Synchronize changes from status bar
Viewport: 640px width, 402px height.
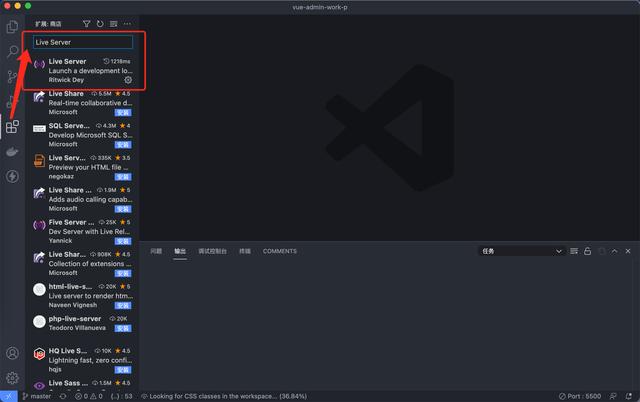tap(63, 396)
